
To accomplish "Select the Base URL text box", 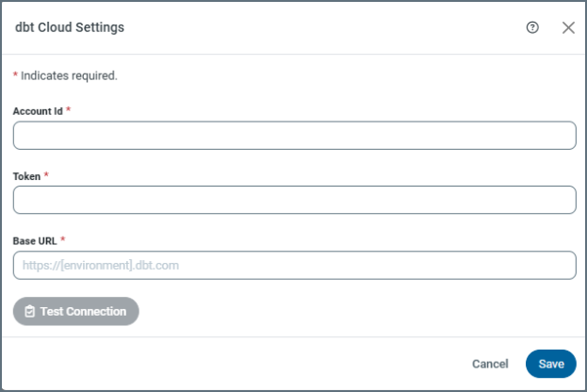I will point(294,265).
